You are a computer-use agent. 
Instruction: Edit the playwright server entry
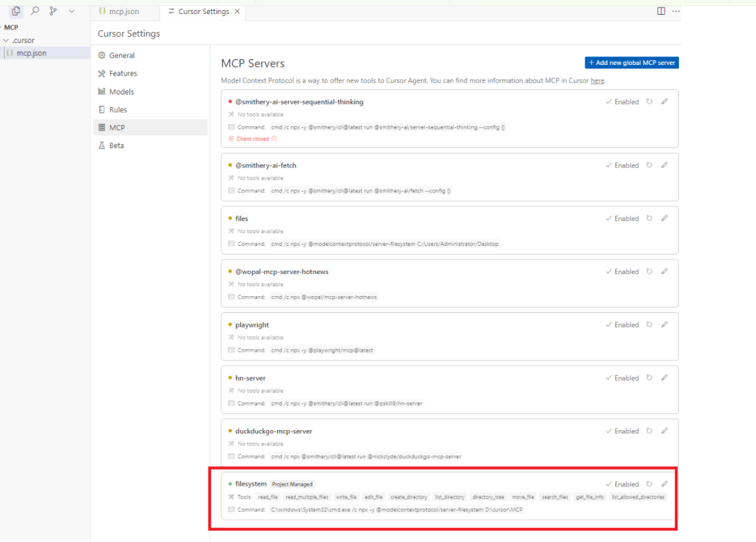664,325
